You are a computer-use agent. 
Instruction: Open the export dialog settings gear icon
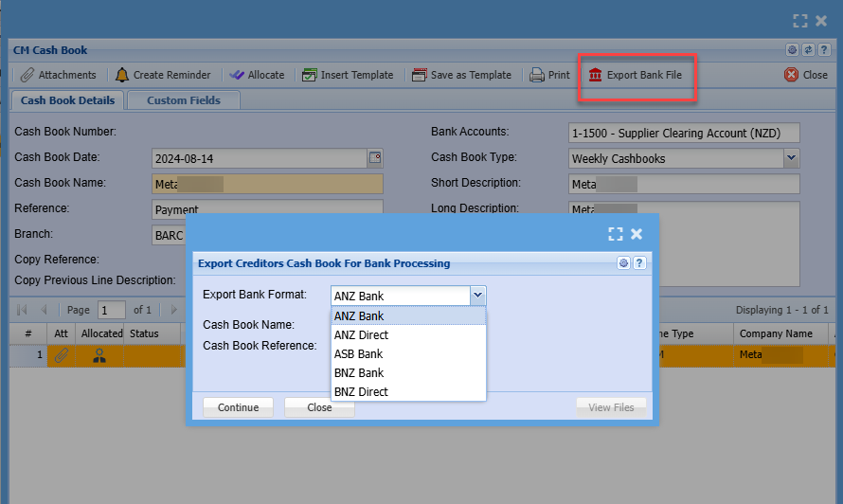(623, 263)
